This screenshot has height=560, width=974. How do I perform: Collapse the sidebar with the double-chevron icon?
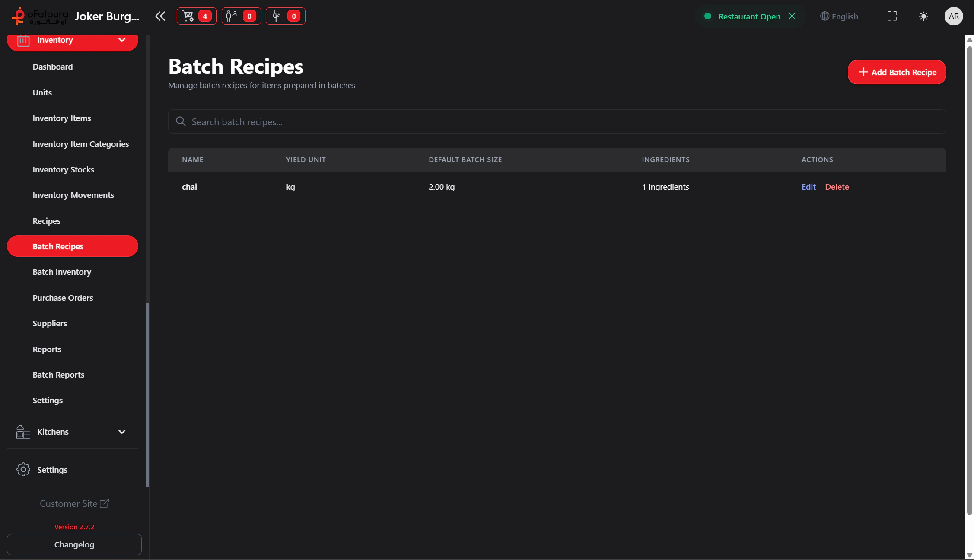coord(160,16)
